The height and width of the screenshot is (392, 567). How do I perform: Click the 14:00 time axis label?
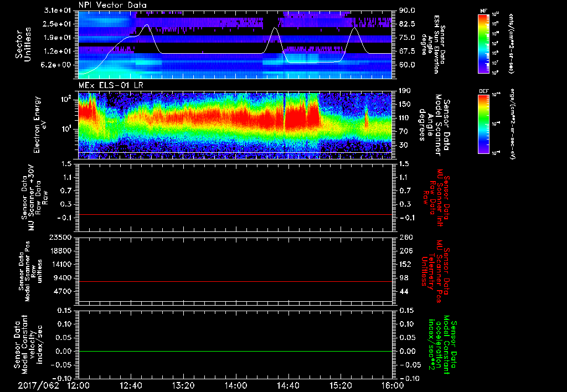236,385
